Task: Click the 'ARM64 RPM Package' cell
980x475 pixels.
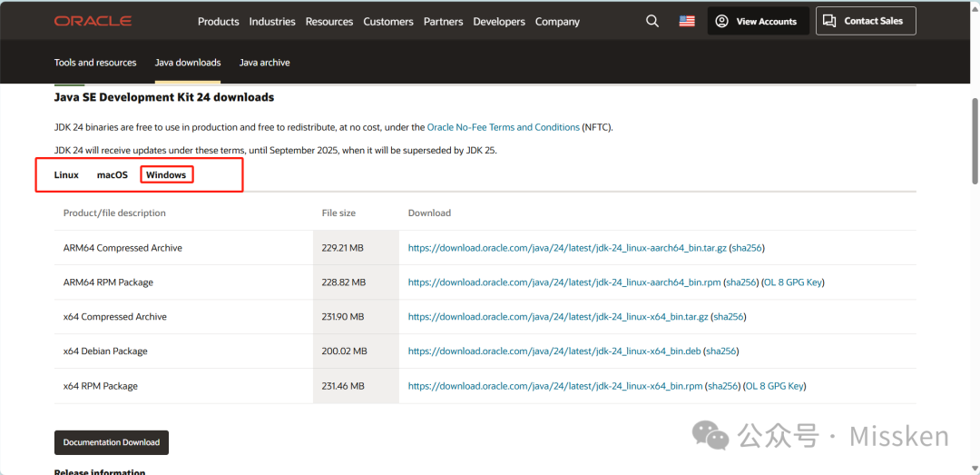Action: tap(108, 282)
